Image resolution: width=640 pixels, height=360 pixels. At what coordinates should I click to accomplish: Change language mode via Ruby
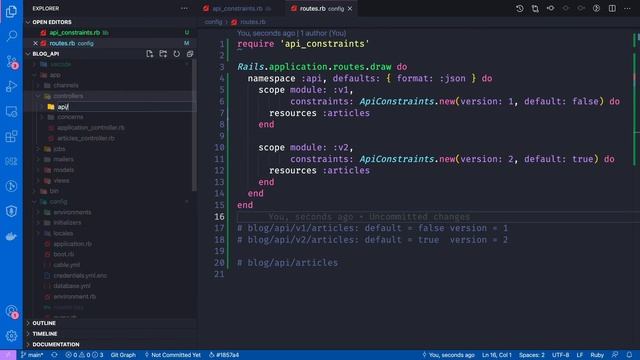click(597, 355)
